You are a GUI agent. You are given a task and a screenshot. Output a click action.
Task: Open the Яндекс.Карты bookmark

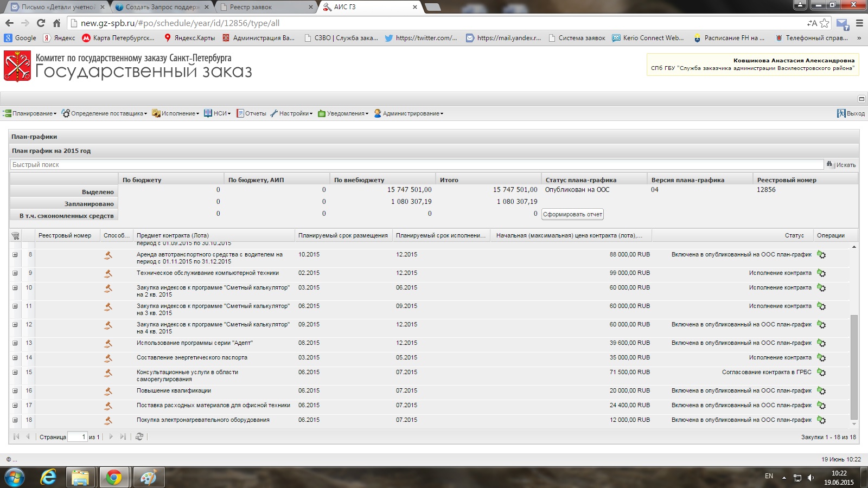190,38
